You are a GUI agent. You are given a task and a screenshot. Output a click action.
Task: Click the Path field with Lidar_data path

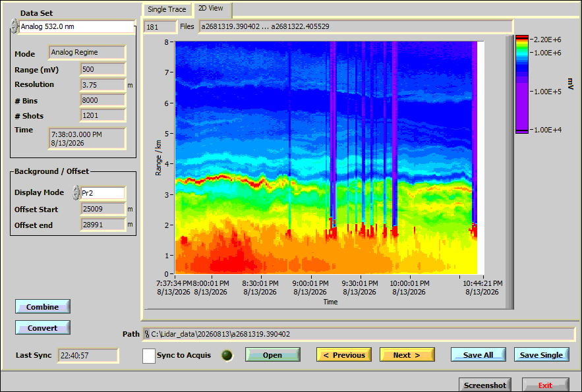click(x=359, y=334)
